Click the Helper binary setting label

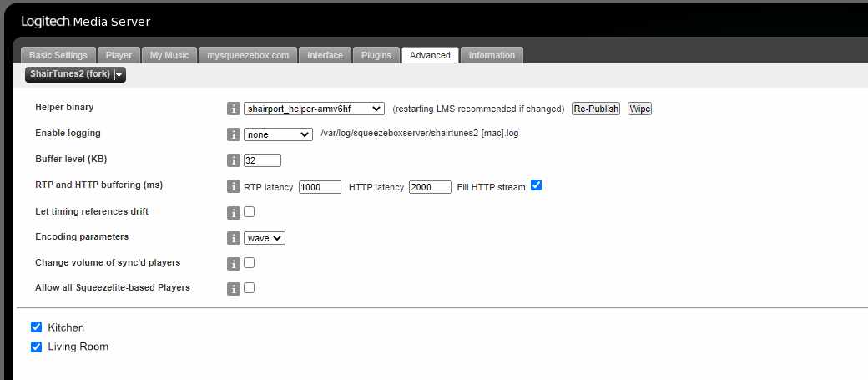click(64, 107)
